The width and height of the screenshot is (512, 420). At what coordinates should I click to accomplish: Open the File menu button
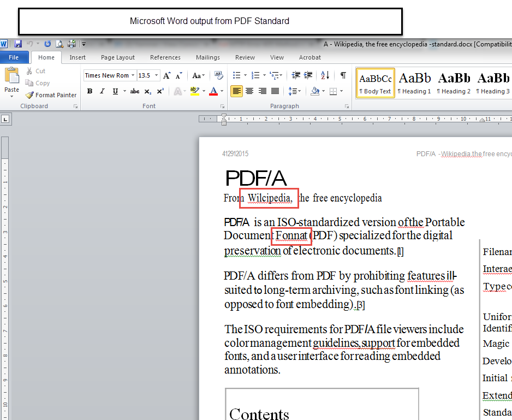point(14,57)
